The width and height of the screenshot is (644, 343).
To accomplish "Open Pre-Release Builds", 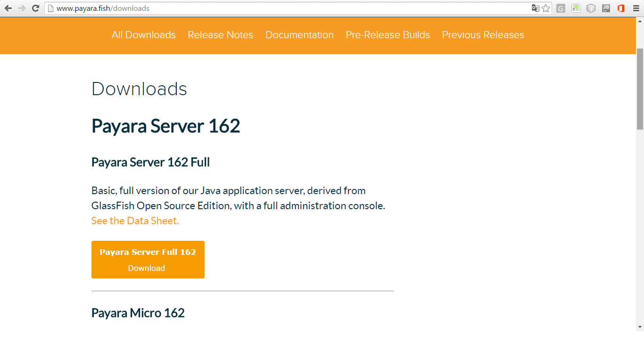I will click(x=388, y=34).
